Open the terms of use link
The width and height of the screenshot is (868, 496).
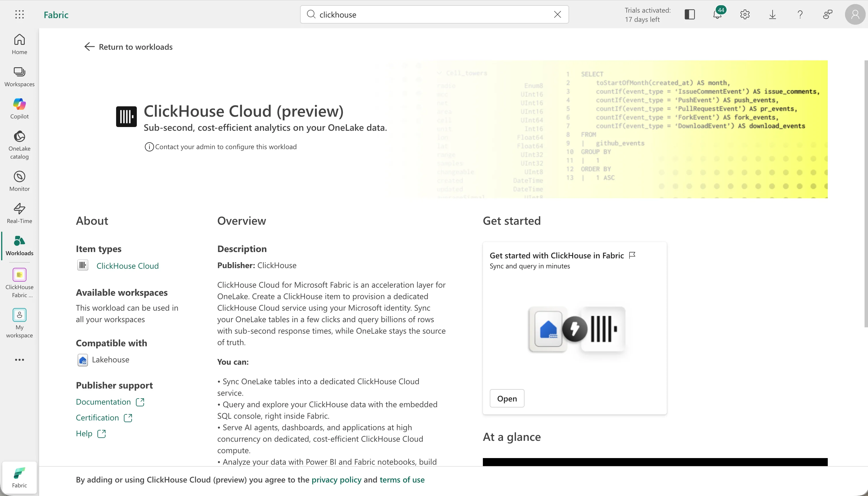(x=402, y=480)
